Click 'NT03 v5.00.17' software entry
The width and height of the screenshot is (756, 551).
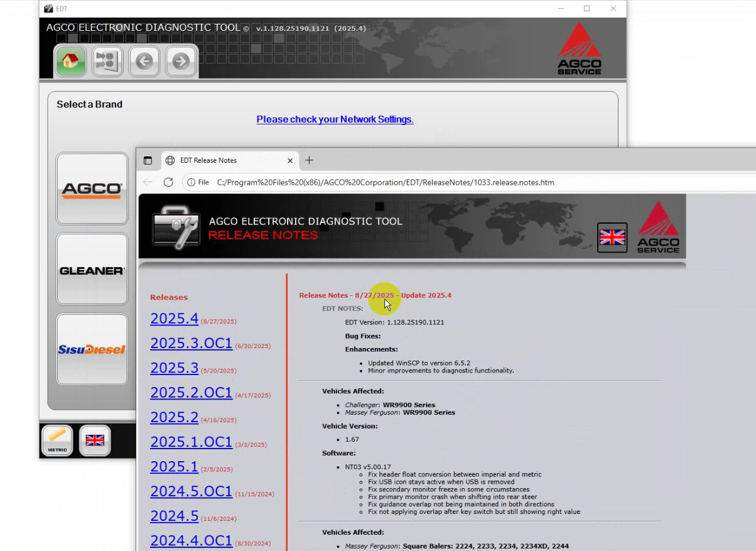point(368,467)
